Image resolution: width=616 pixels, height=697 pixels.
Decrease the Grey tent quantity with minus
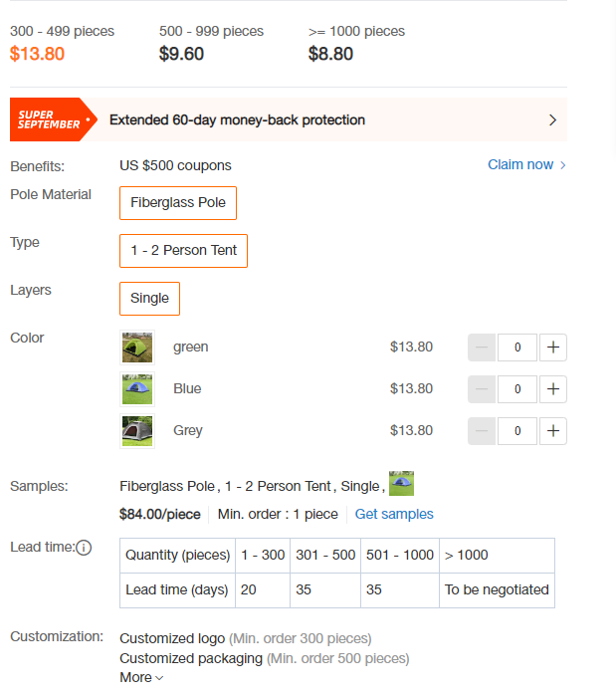point(482,431)
